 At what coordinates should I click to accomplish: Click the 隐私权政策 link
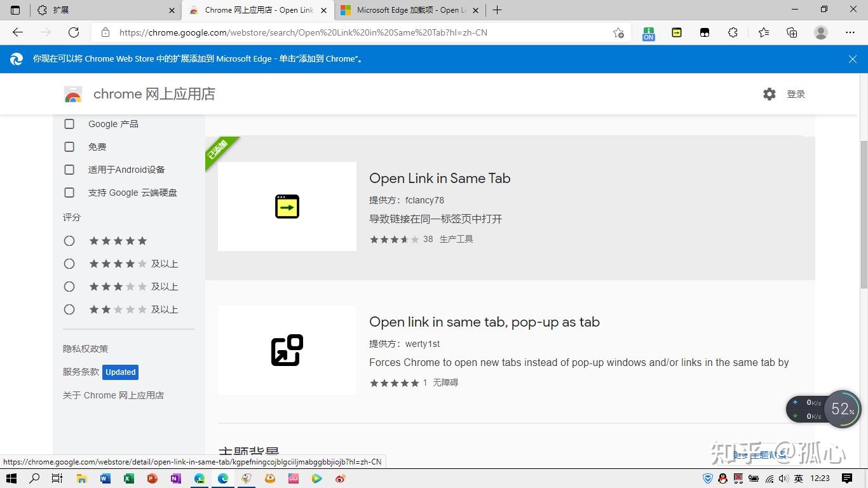[85, 349]
